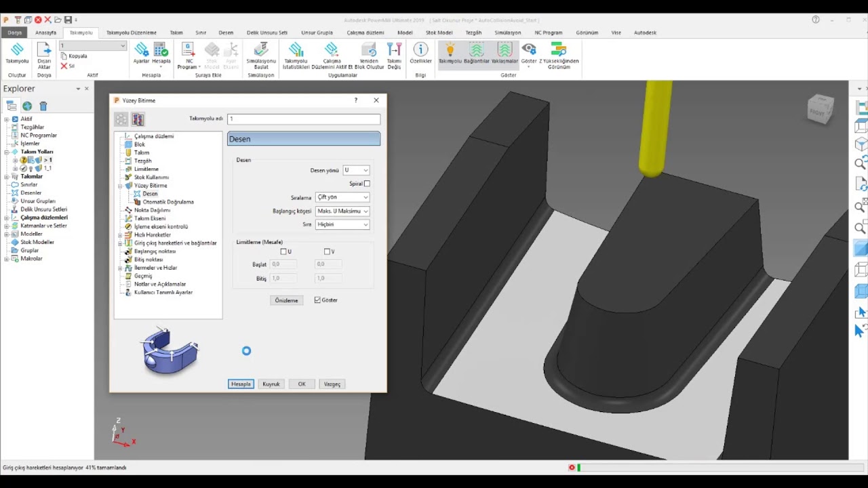Click the Takımyolu create icon in the ribbon

click(x=17, y=50)
